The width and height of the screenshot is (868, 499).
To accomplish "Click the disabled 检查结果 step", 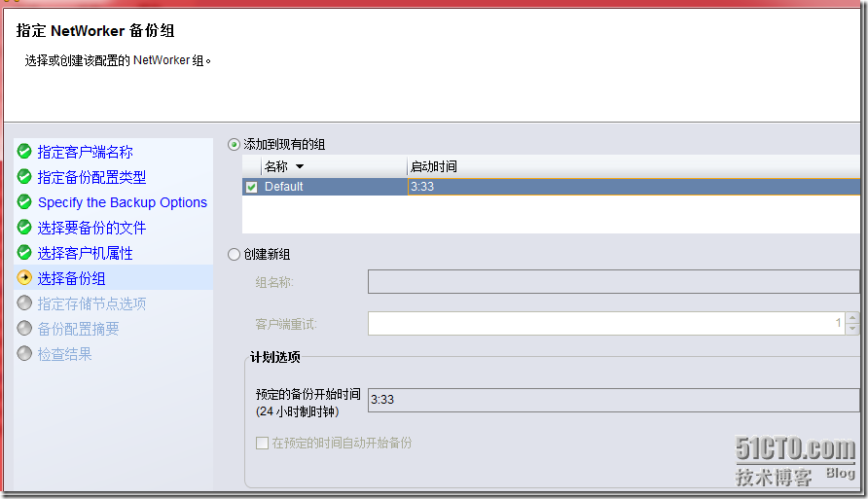I will point(65,354).
